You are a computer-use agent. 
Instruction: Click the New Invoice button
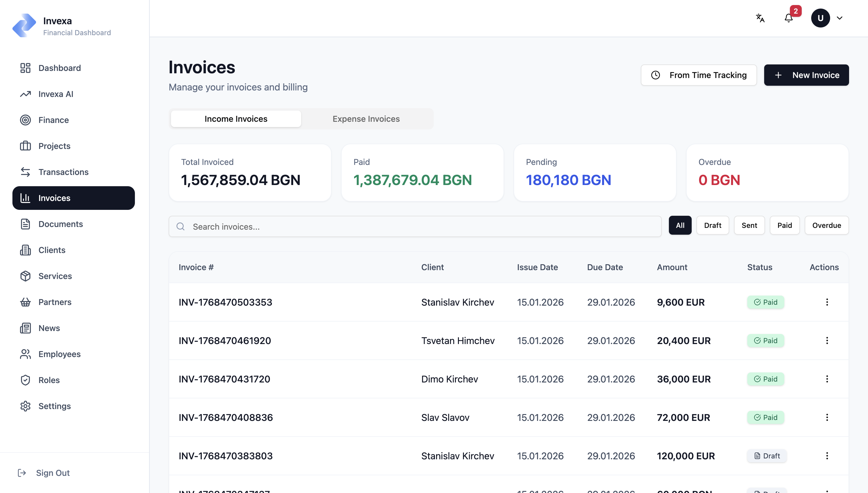click(806, 75)
